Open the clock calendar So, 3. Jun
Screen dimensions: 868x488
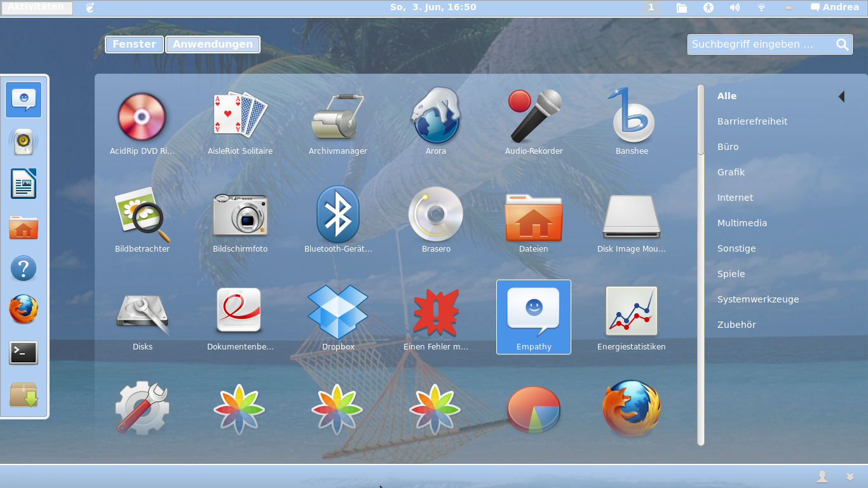(x=433, y=8)
